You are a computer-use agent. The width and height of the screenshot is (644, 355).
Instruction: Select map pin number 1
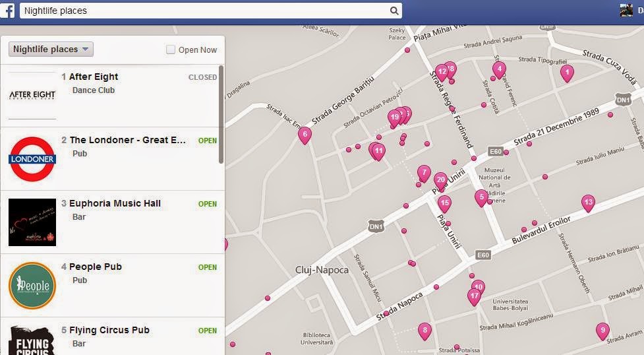click(567, 74)
